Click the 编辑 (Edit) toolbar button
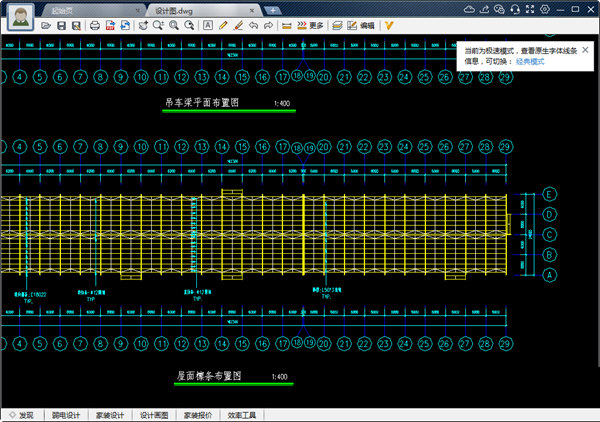 pos(360,25)
